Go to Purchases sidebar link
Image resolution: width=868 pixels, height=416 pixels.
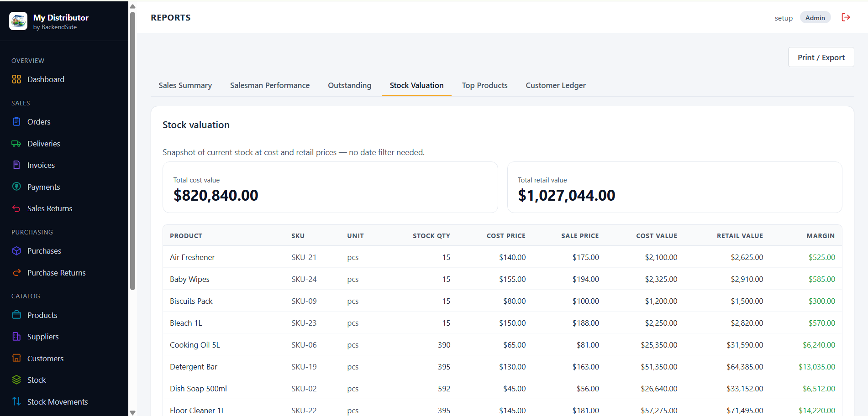point(44,251)
